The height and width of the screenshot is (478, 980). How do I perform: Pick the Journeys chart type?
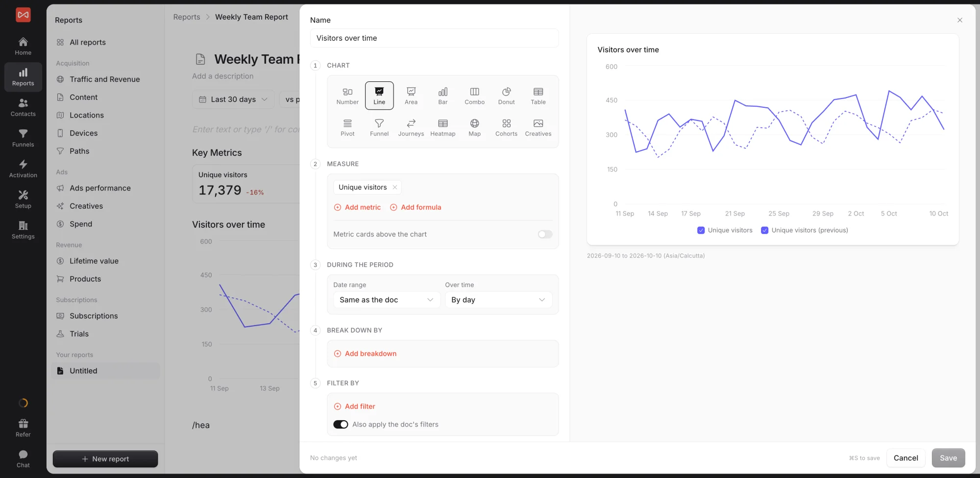click(411, 127)
